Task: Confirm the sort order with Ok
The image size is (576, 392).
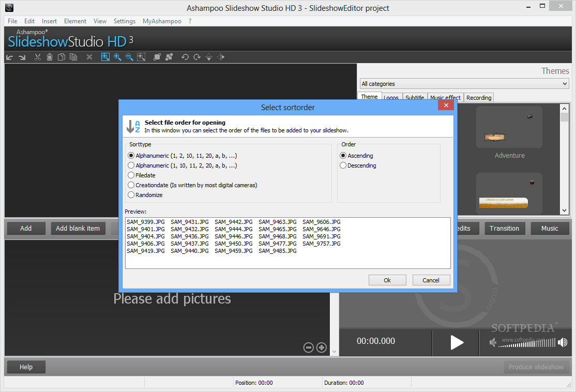Action: tap(387, 280)
